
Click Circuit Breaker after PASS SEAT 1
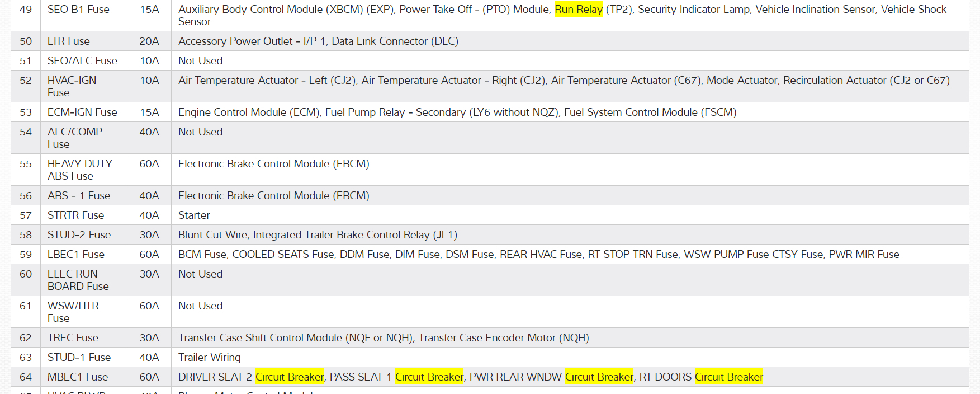coord(429,377)
